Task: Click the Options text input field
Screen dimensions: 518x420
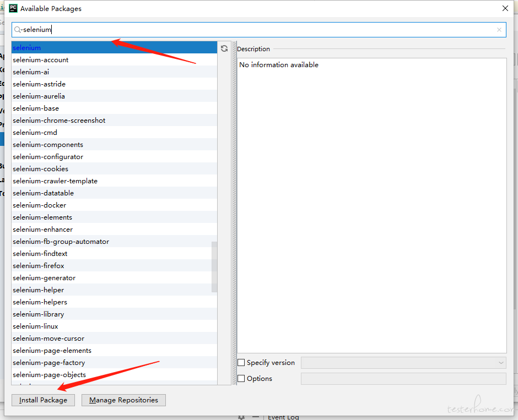Action: click(x=403, y=378)
